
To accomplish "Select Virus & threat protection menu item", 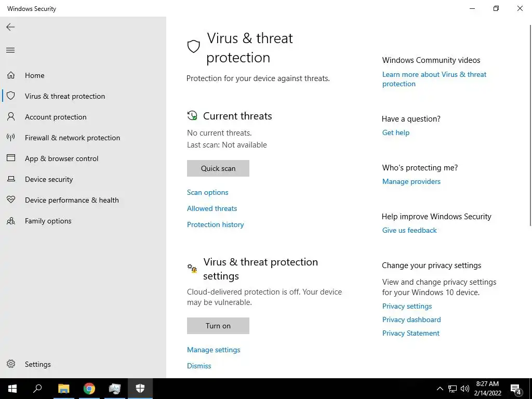I will tap(65, 96).
